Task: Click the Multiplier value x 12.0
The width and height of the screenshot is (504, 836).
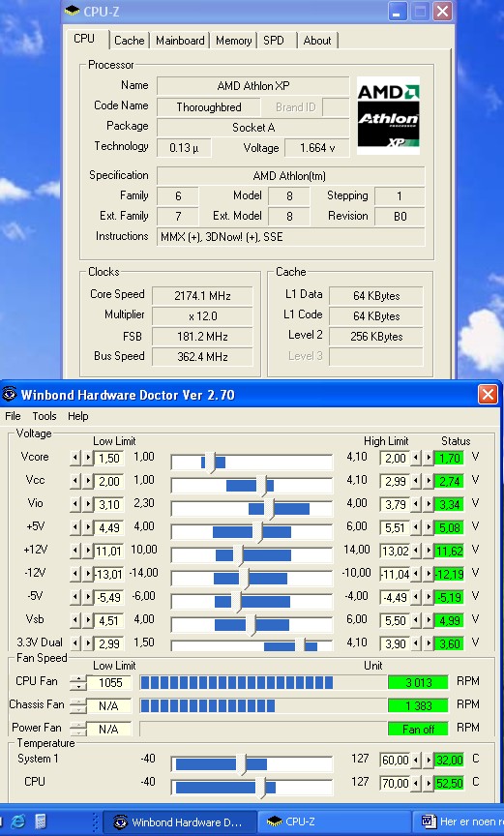Action: point(202,316)
